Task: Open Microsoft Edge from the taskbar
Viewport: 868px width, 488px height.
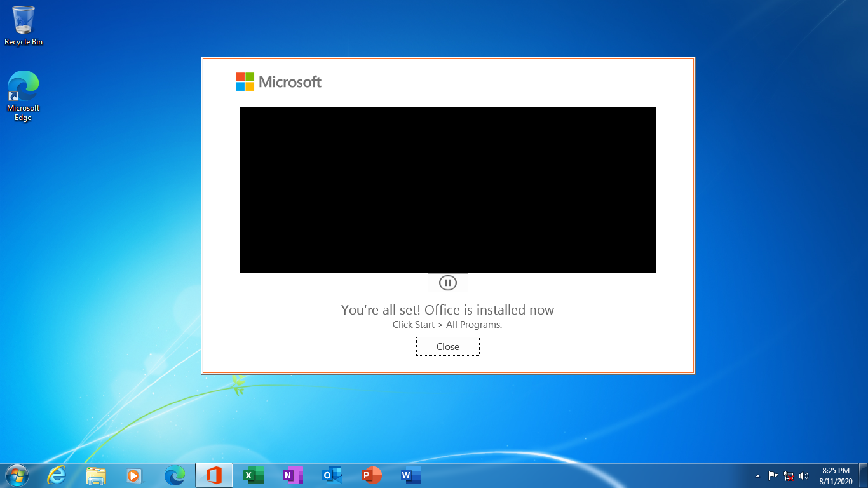Action: coord(175,475)
